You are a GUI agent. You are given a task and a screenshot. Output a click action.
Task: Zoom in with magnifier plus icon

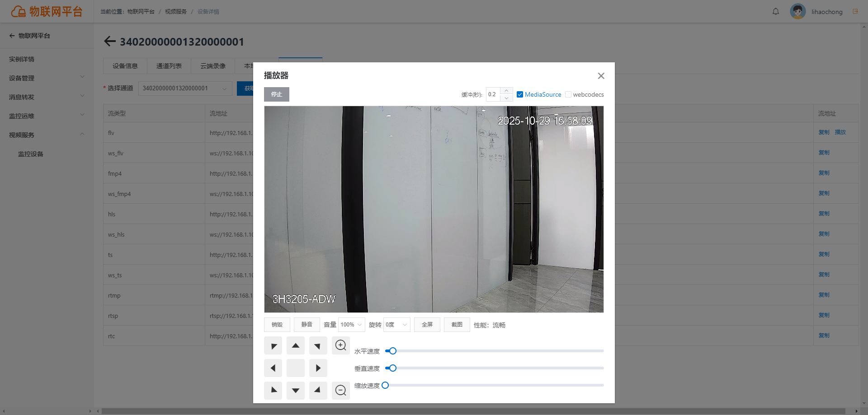point(341,345)
